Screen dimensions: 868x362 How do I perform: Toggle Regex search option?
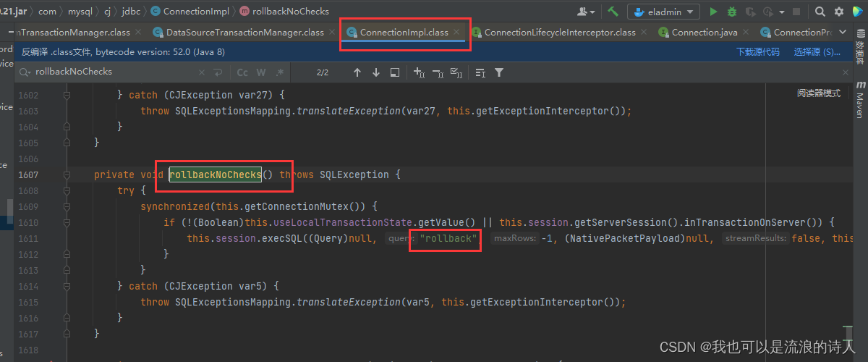[279, 72]
